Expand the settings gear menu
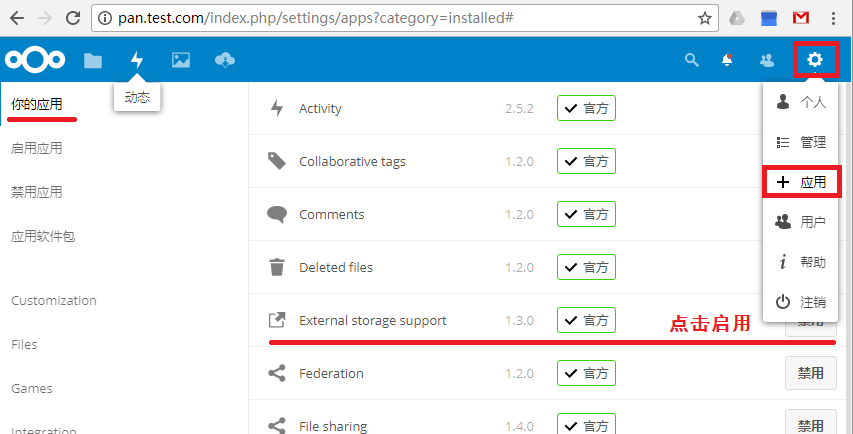The image size is (853, 434). click(815, 60)
